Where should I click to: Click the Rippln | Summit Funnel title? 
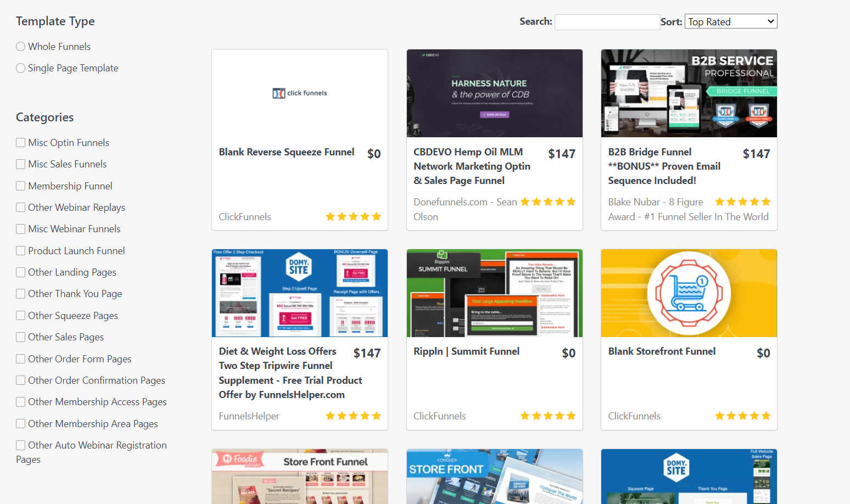pos(467,351)
